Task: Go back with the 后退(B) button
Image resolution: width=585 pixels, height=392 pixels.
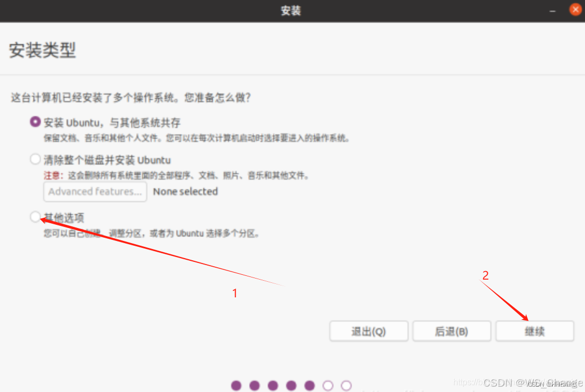Action: click(x=452, y=331)
